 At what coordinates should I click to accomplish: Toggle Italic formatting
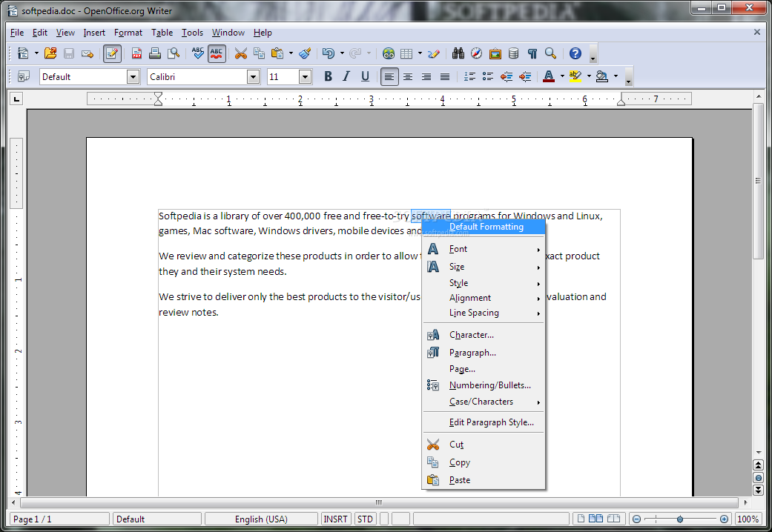pyautogui.click(x=346, y=76)
